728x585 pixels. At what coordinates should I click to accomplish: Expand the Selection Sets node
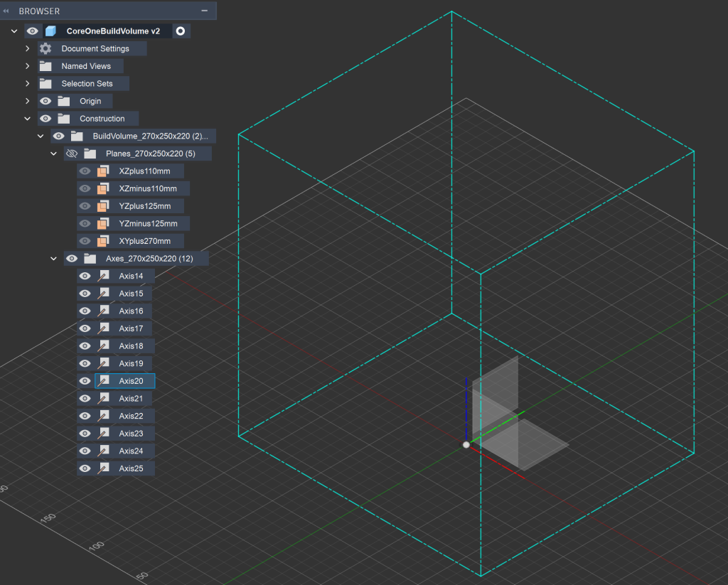pyautogui.click(x=27, y=84)
